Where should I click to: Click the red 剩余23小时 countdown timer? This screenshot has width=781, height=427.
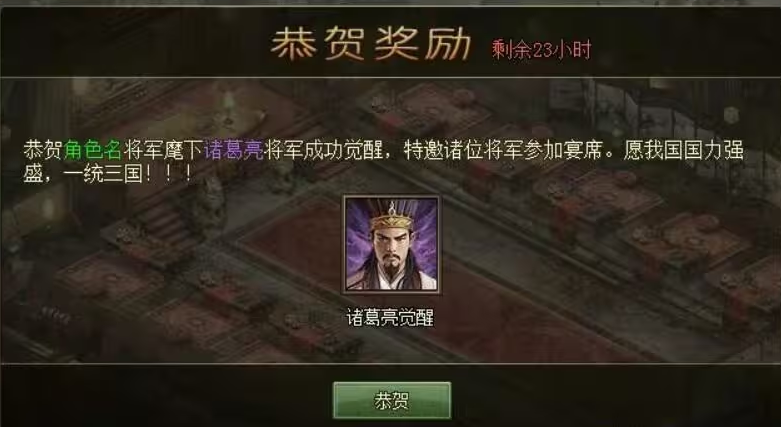[541, 50]
